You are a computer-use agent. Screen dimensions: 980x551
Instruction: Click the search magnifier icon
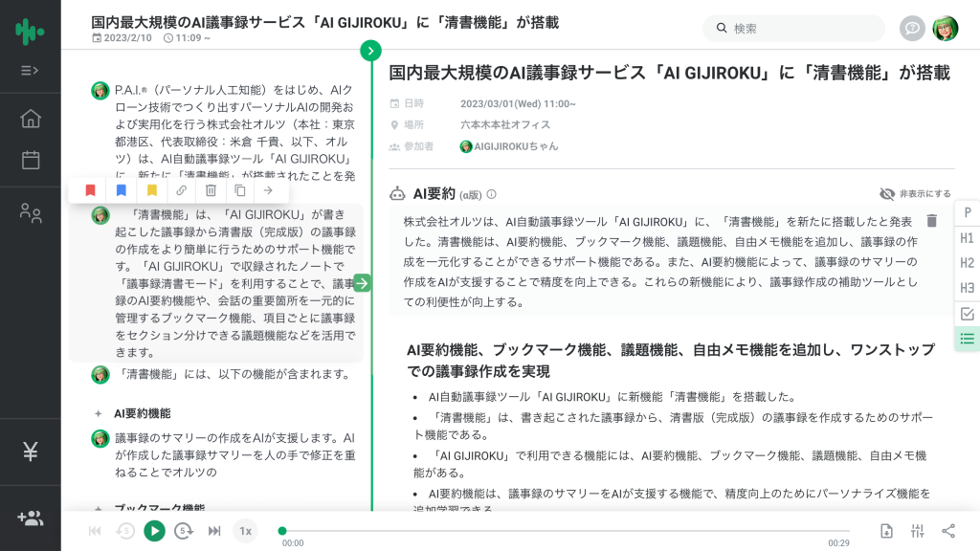pyautogui.click(x=722, y=28)
